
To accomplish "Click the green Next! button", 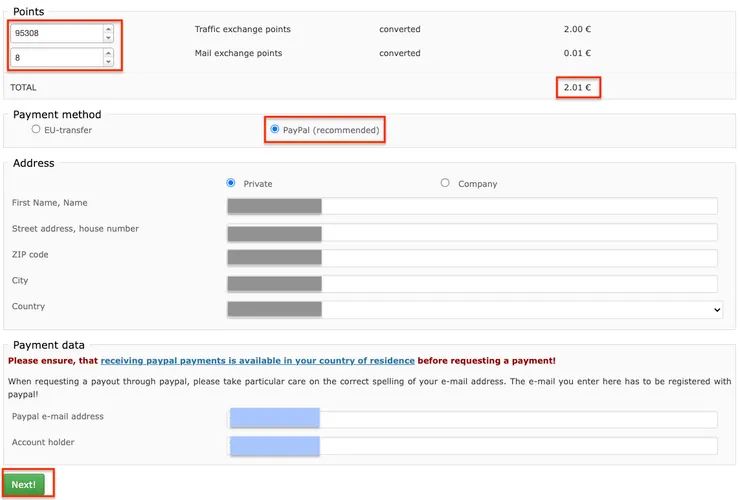I will pos(24,484).
